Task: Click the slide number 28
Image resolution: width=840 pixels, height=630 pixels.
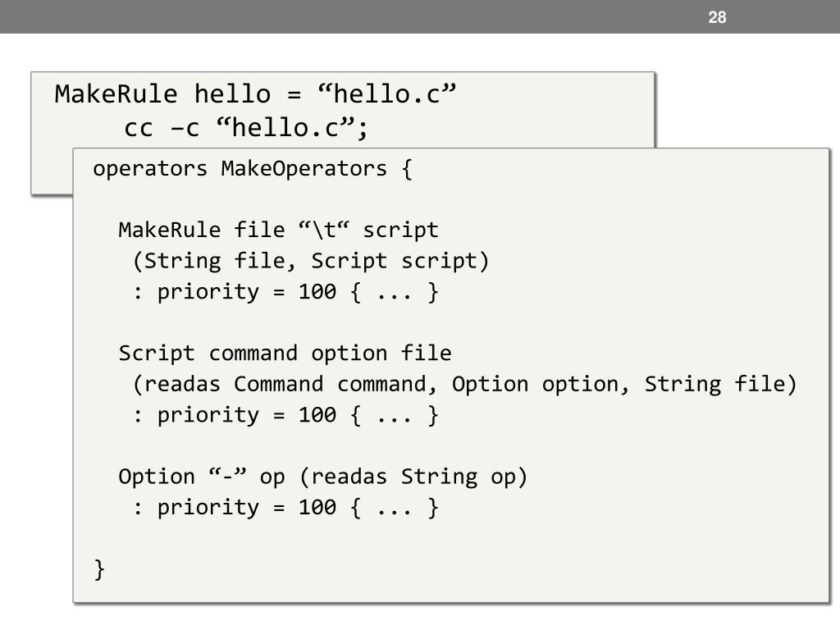Action: pos(717,17)
